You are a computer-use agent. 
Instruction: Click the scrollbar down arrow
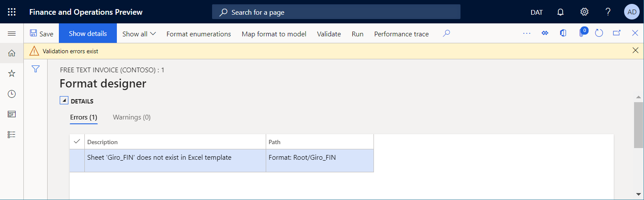[639, 194]
